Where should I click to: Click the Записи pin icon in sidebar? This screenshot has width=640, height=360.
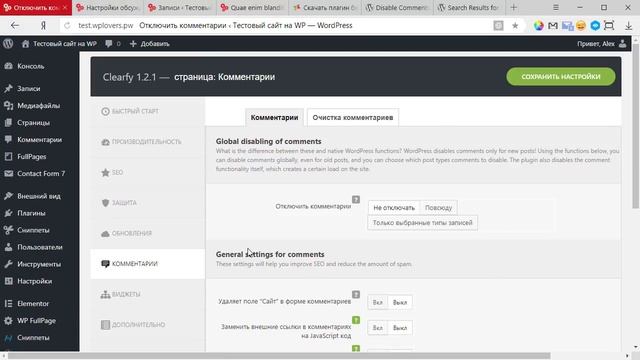coord(9,89)
